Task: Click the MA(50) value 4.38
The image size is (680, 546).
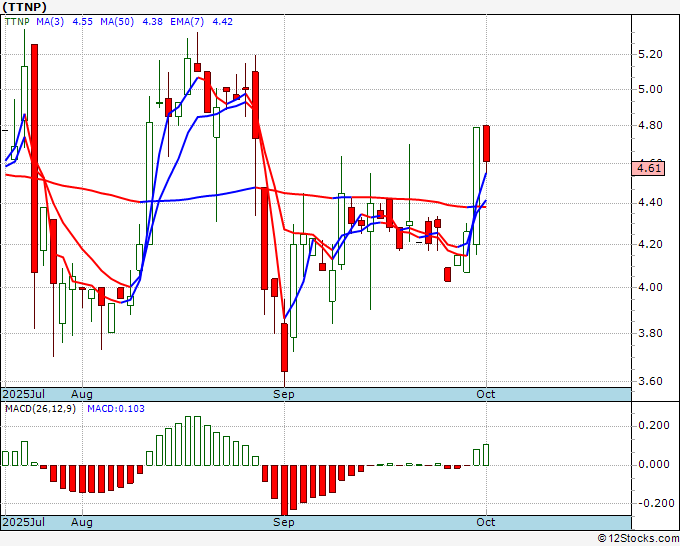Action: click(x=153, y=22)
